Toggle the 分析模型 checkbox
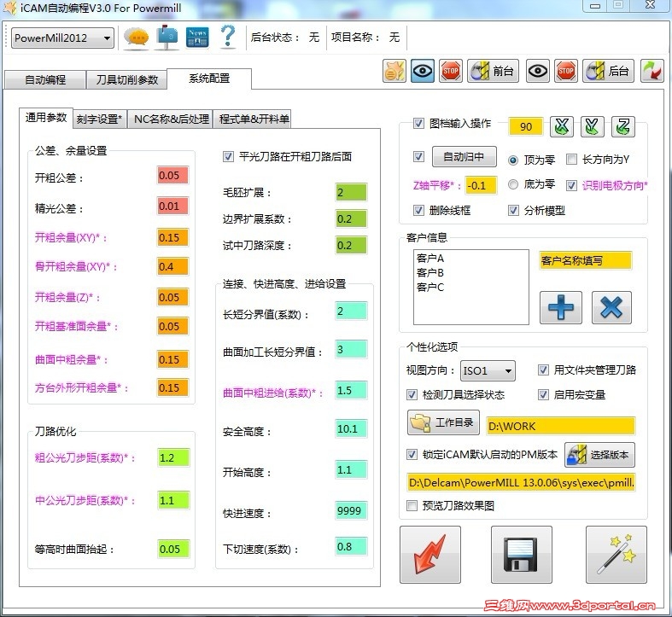672x617 pixels. pyautogui.click(x=513, y=211)
